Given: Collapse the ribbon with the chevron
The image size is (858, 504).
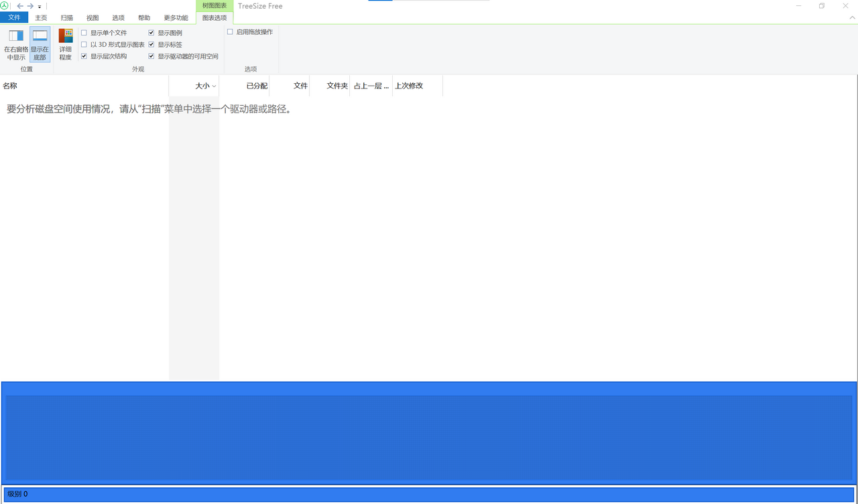Looking at the screenshot, I should [853, 17].
